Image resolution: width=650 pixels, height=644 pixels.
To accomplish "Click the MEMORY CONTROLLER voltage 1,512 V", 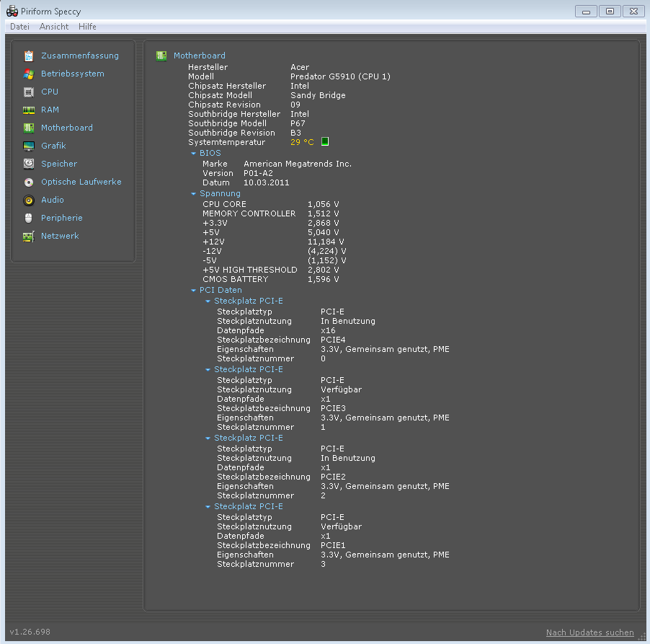I will coord(324,214).
